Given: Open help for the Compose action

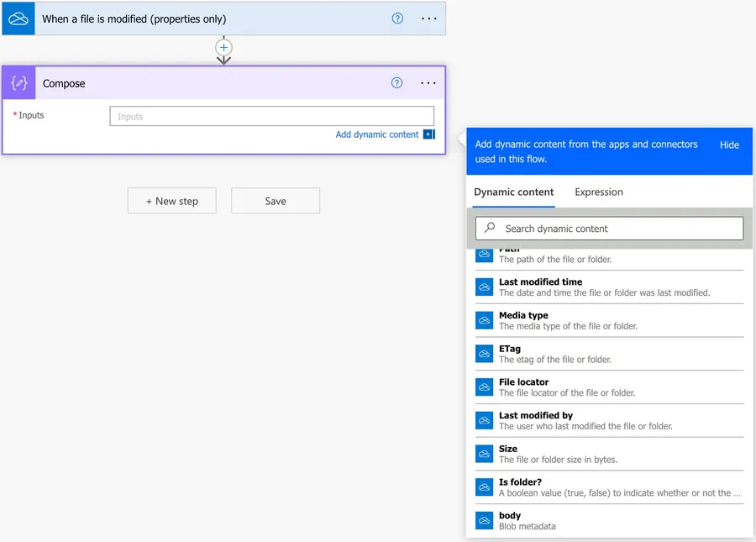Looking at the screenshot, I should [397, 83].
